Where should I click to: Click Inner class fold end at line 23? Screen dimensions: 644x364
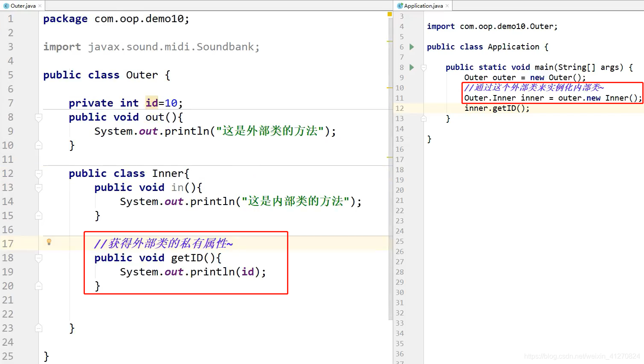(x=38, y=328)
